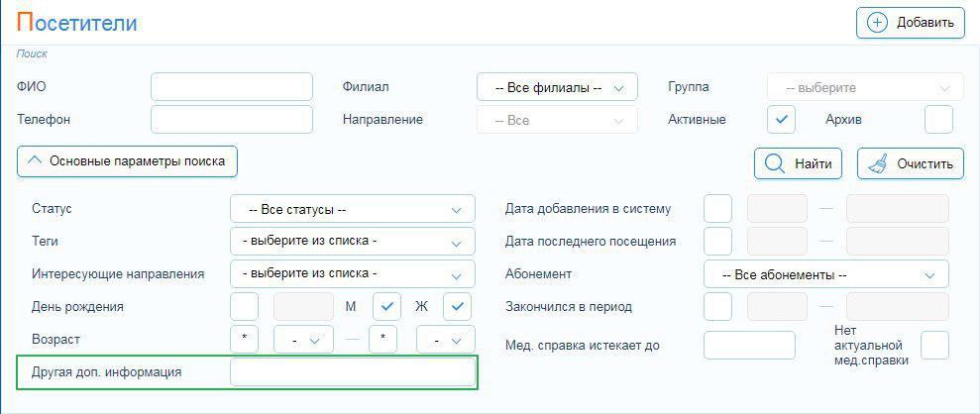The height and width of the screenshot is (414, 980).
Task: Uncheck the Активные checkbox
Action: [782, 119]
